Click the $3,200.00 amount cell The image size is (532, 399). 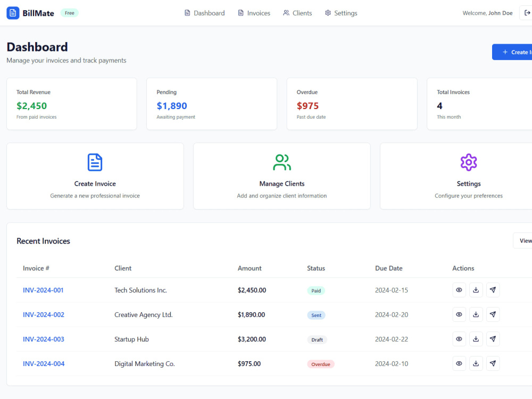(252, 339)
